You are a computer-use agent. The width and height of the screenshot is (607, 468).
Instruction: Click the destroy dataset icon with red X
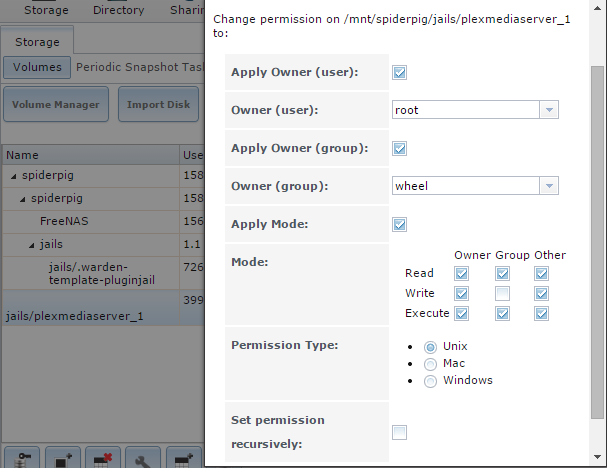coord(100,460)
